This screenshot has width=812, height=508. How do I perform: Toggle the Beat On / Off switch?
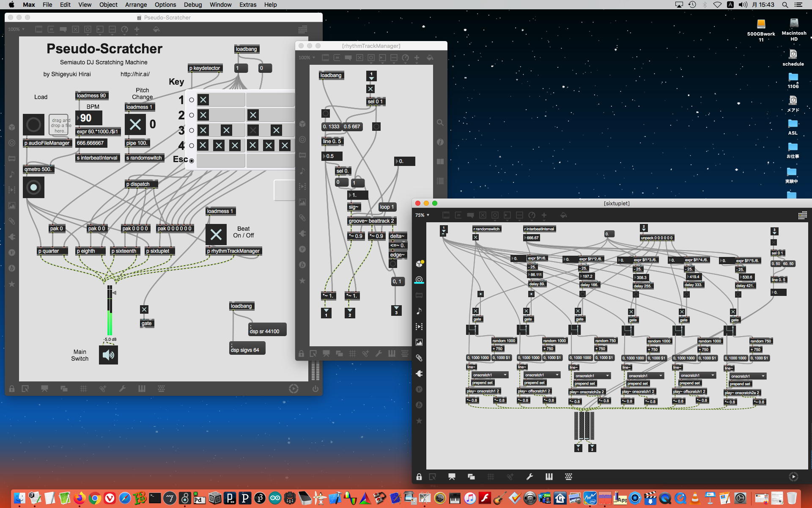click(x=216, y=235)
